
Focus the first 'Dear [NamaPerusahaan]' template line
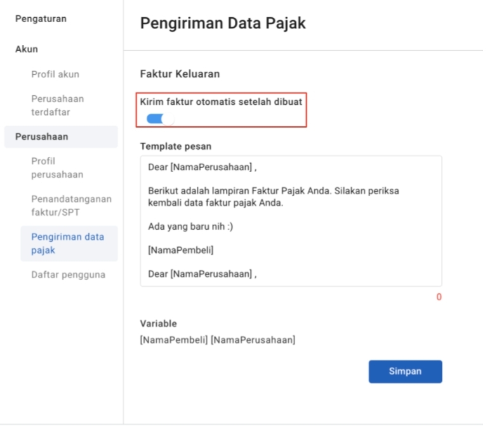[203, 168]
